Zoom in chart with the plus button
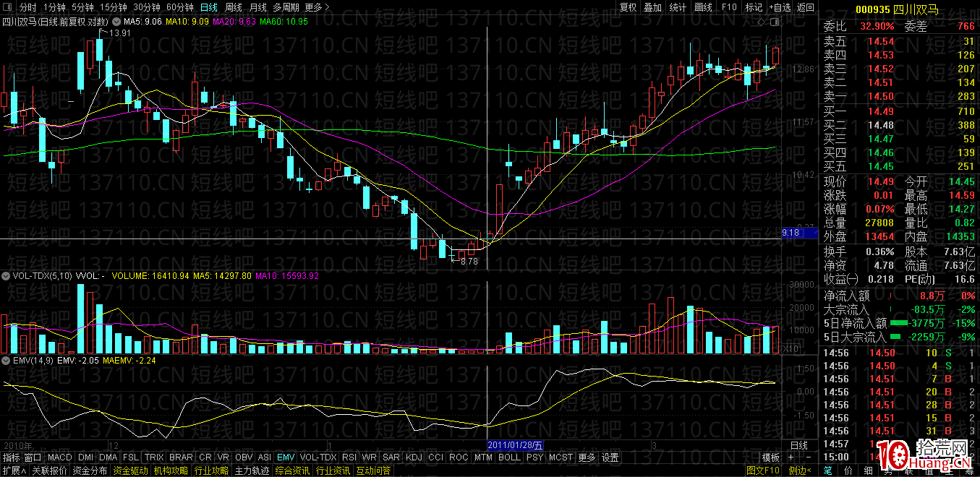The image size is (980, 477). 791,457
